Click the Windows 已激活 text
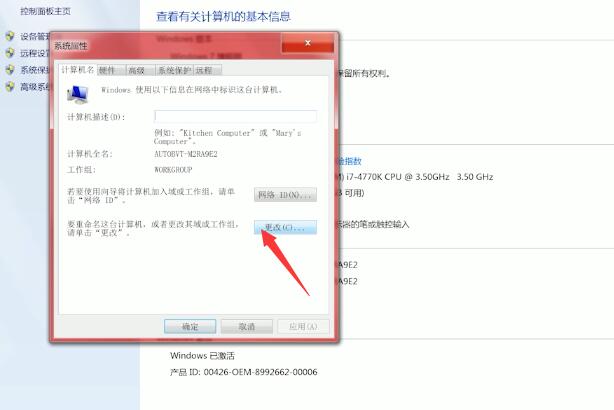 (202, 356)
